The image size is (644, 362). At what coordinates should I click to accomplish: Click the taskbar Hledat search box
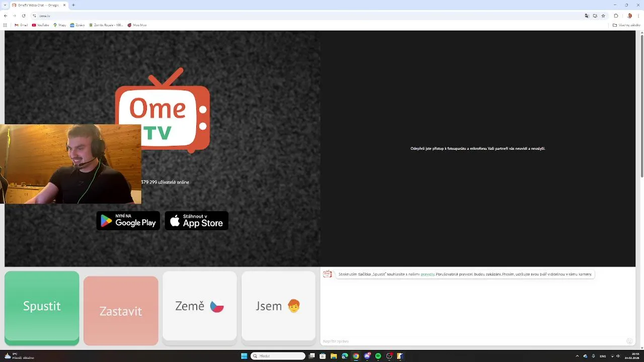click(x=278, y=356)
